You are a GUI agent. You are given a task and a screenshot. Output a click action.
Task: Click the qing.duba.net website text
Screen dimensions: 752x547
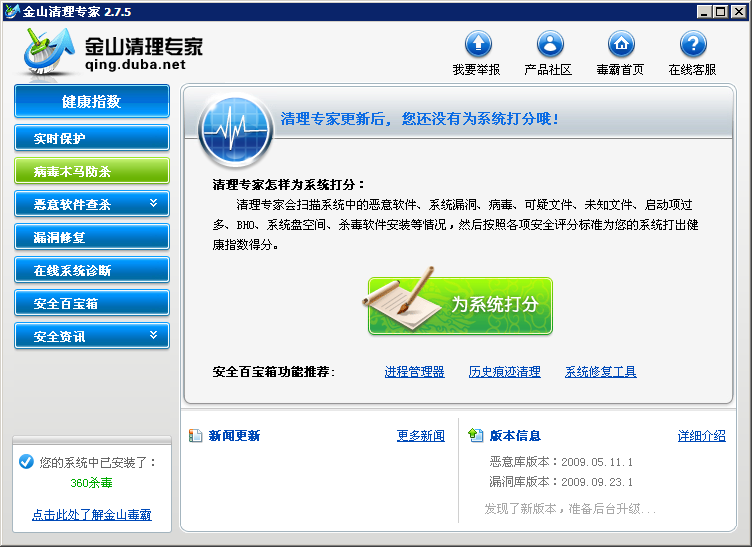[135, 65]
